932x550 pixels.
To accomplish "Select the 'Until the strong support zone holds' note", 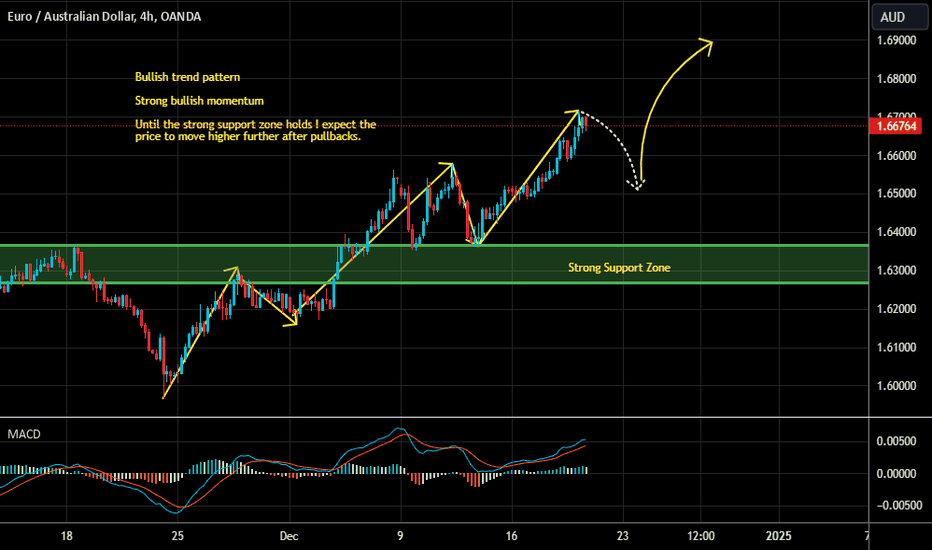I will 256,130.
